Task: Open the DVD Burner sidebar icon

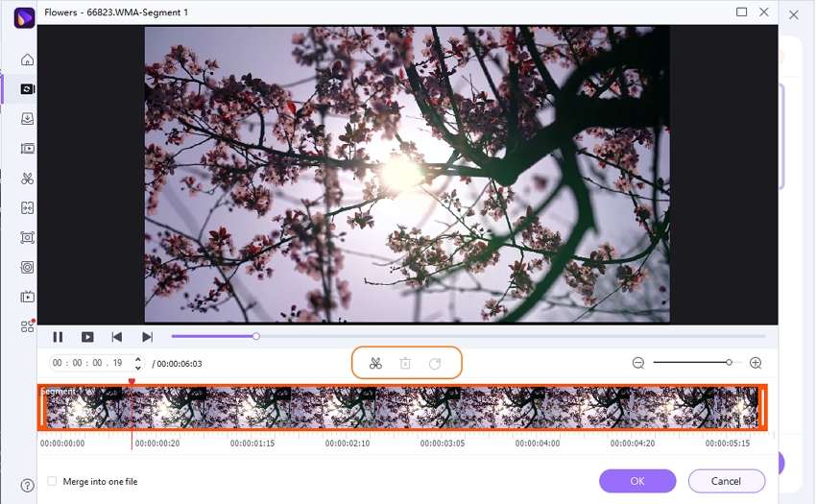Action: click(28, 267)
